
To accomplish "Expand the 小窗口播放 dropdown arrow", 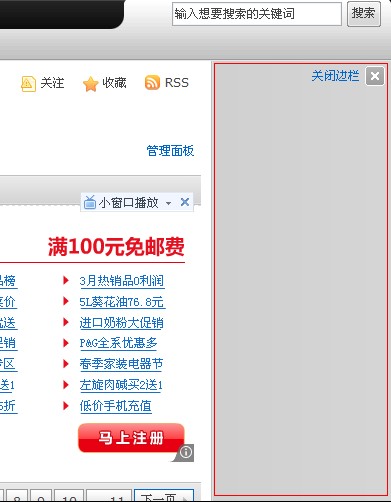I will point(168,203).
